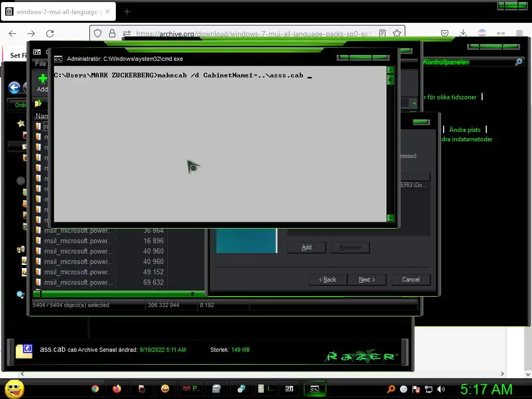Open the smiley Start button

(x=14, y=389)
